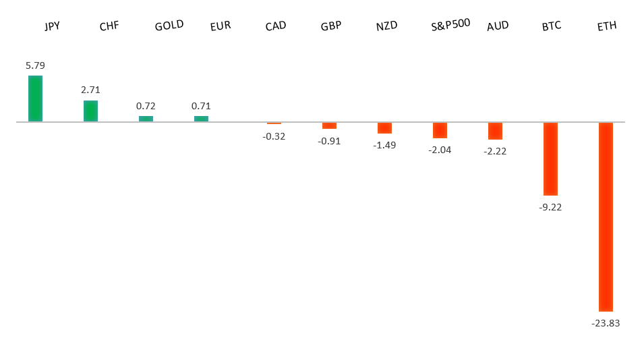Select the -9.22 data label
The height and width of the screenshot is (344, 644).
coord(550,207)
